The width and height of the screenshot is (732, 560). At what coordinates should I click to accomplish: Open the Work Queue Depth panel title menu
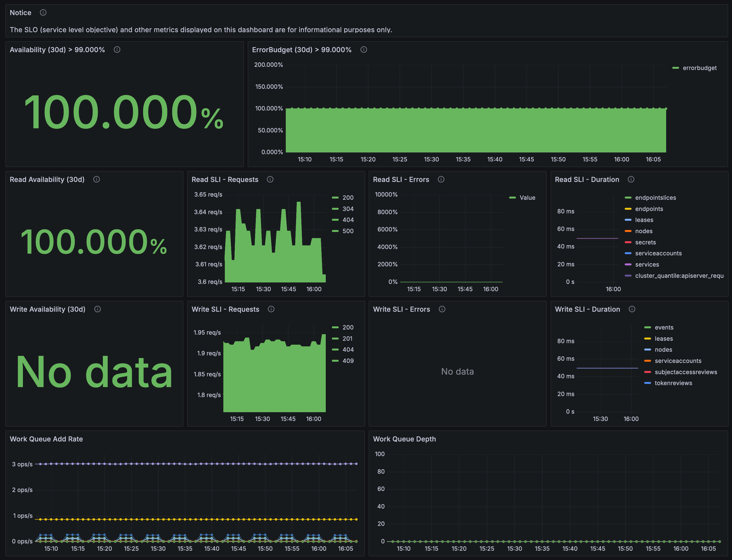405,439
